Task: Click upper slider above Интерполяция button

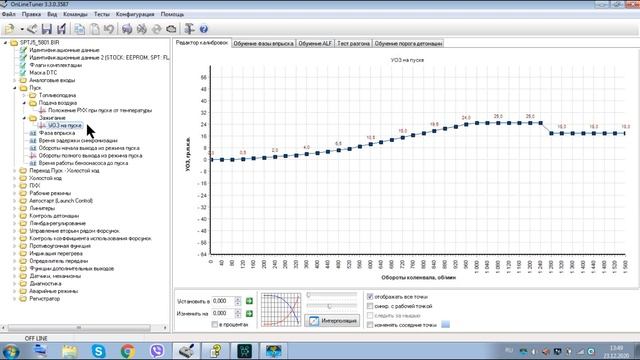Action: pyautogui.click(x=331, y=295)
